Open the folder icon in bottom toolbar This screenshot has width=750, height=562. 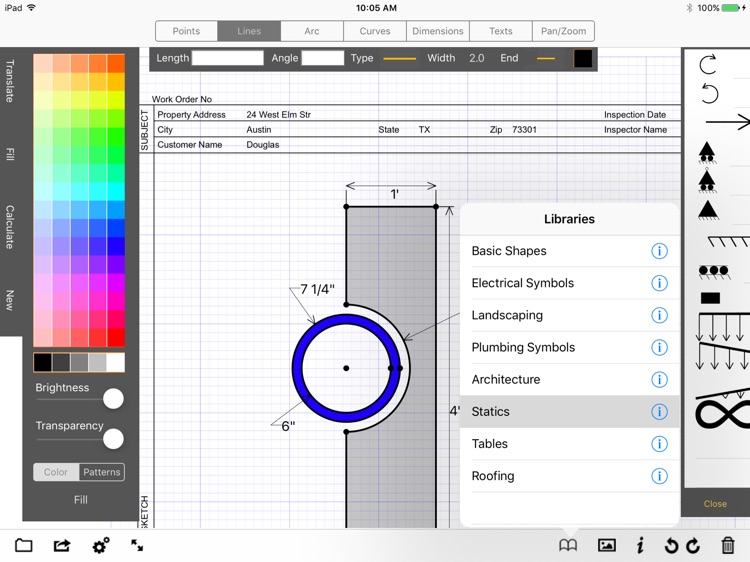click(24, 545)
